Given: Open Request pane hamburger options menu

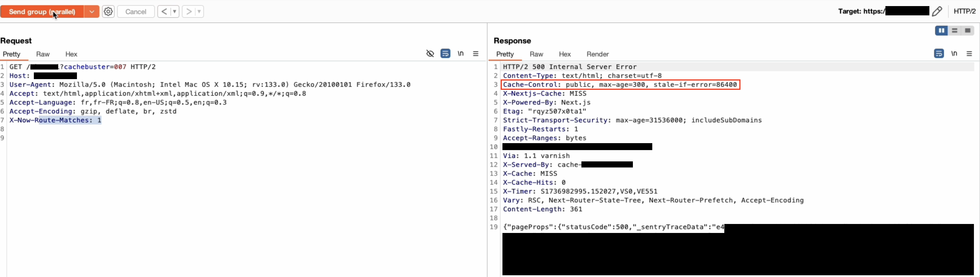Looking at the screenshot, I should coord(476,54).
